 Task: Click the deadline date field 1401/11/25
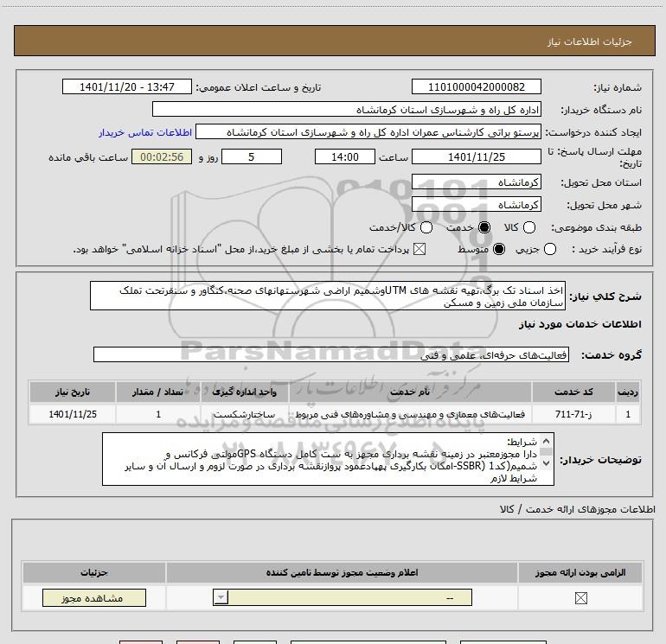(x=476, y=157)
